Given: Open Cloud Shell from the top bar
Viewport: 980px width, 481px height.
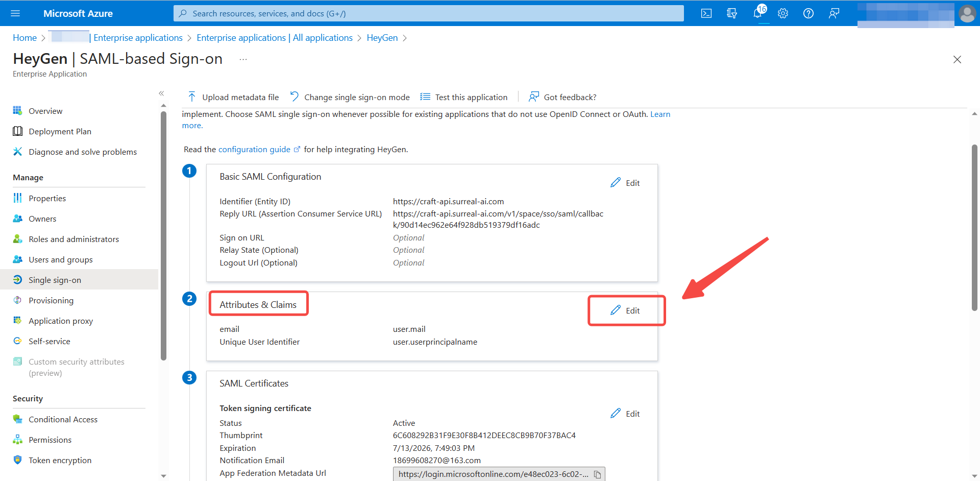Looking at the screenshot, I should click(x=706, y=13).
